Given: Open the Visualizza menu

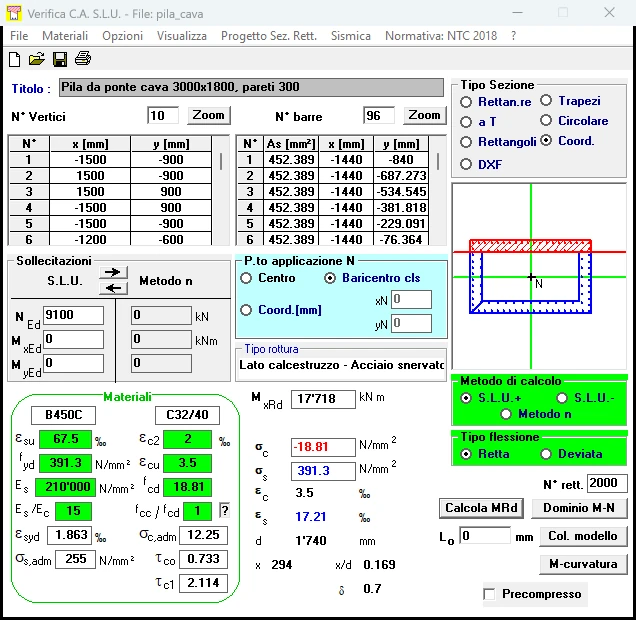Looking at the screenshot, I should coord(182,36).
